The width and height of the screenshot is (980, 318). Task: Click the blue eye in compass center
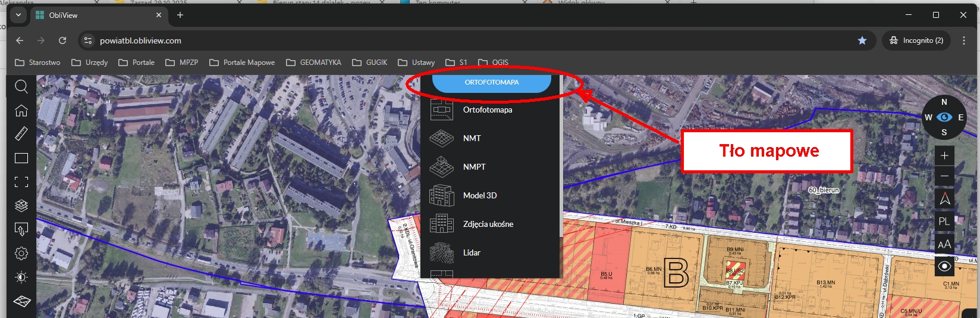(x=944, y=117)
